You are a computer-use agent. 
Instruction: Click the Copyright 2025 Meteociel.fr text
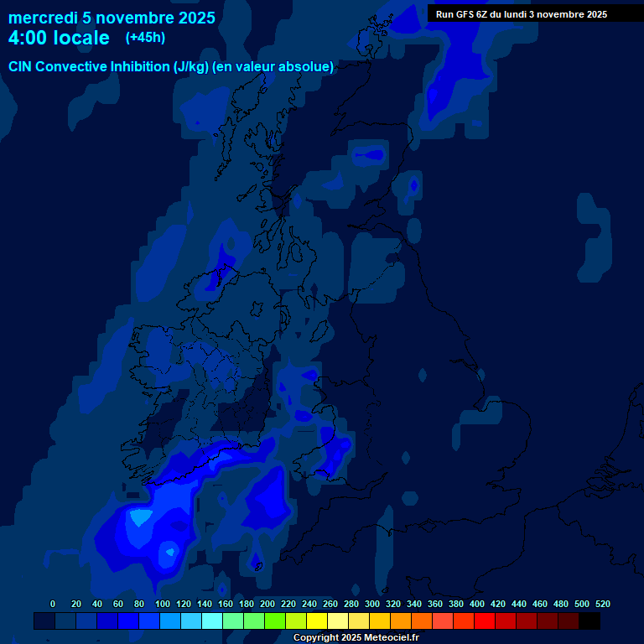pos(356,637)
